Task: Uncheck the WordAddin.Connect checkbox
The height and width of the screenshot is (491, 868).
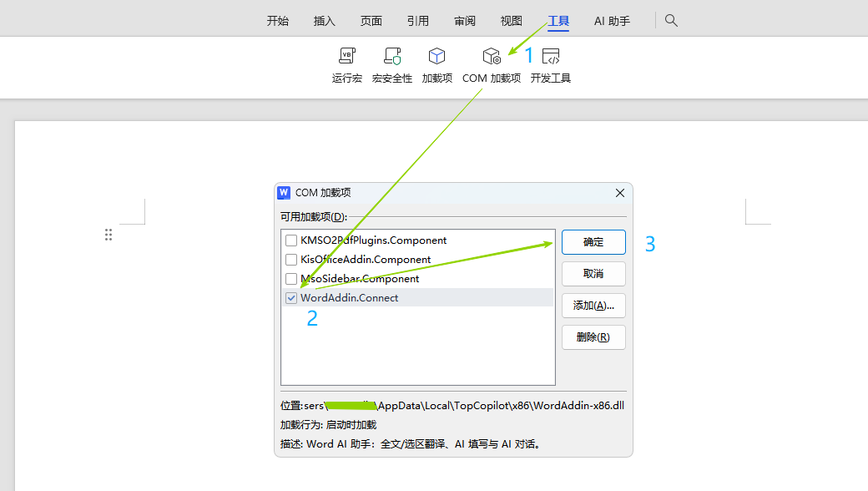Action: click(291, 298)
